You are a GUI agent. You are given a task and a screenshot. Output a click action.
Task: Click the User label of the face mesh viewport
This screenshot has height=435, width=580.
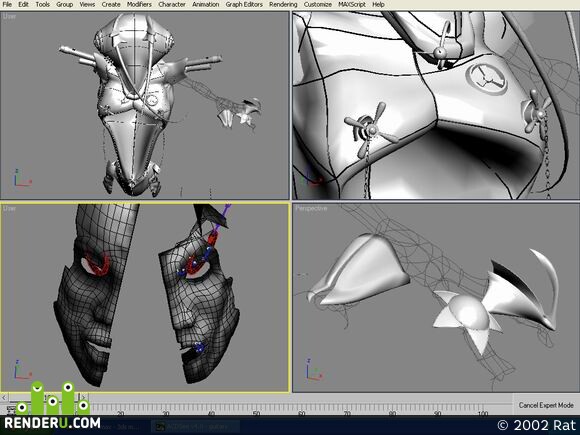pos(9,209)
